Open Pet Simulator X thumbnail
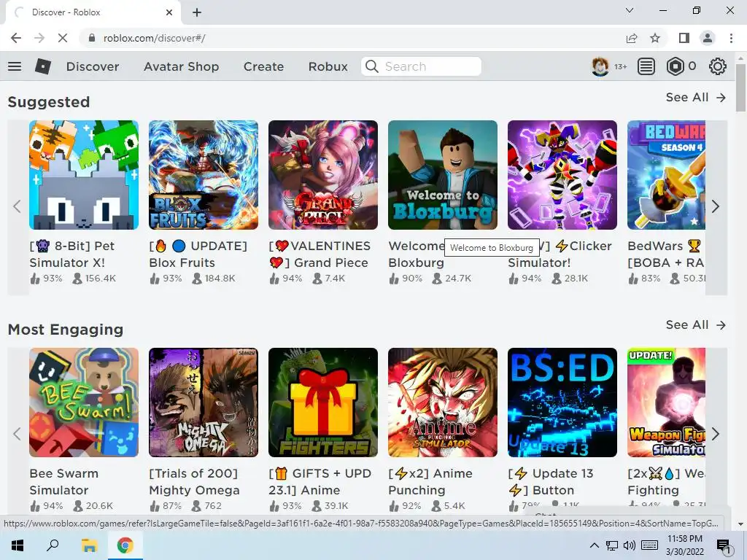The height and width of the screenshot is (560, 747). 84,175
